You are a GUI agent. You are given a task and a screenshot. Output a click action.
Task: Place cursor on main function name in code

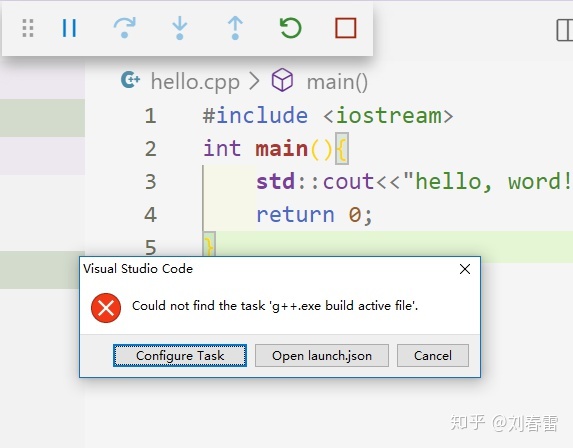[x=281, y=148]
